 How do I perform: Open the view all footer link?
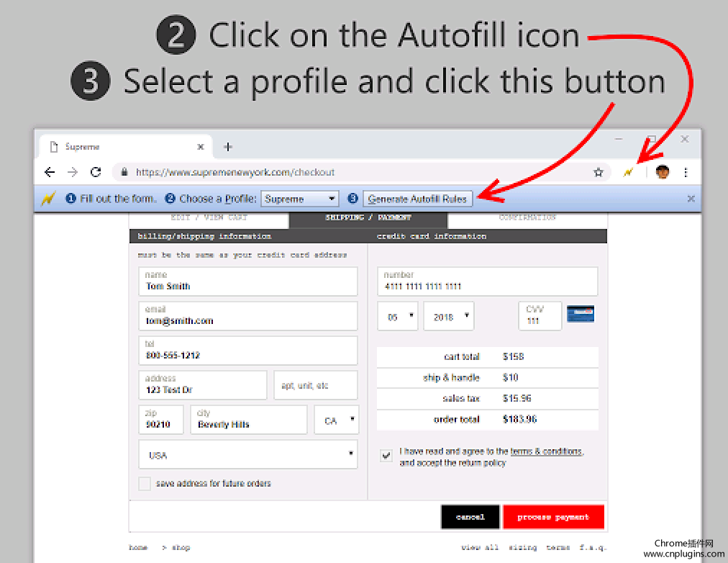(x=480, y=548)
